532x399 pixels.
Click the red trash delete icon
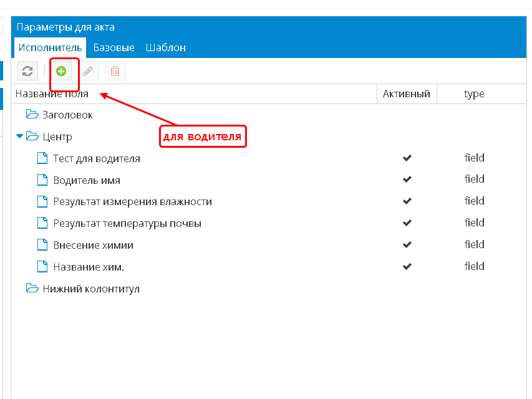115,71
